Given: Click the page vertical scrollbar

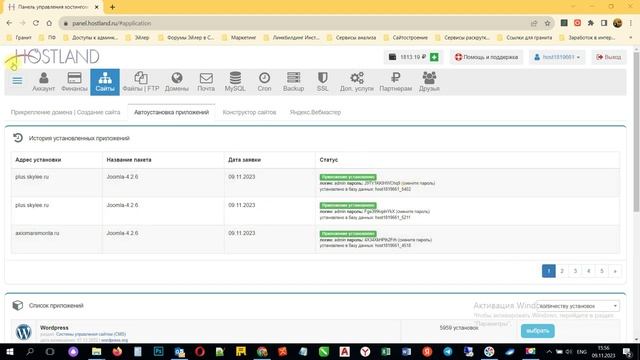Looking at the screenshot, I should [636, 132].
